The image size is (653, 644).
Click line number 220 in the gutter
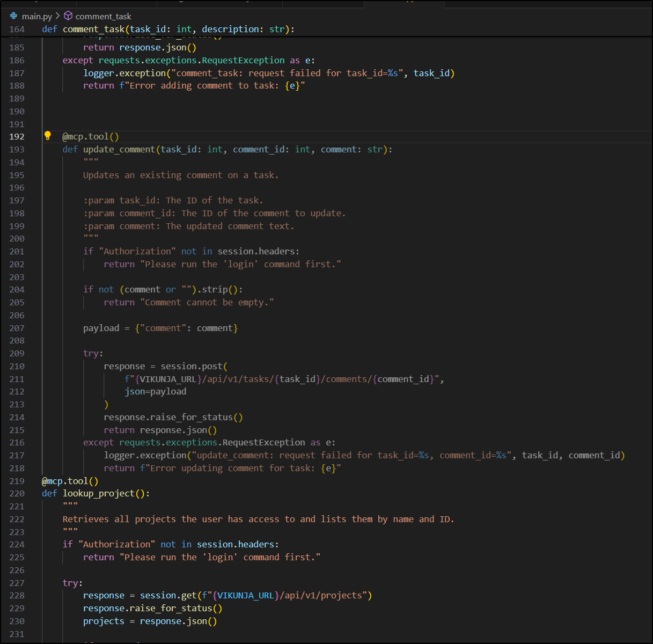17,494
